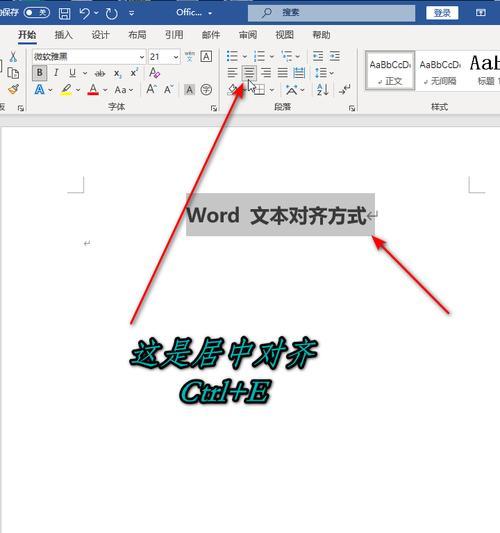Click the Sort A-Z icon
500x533 pixels.
[x=322, y=90]
